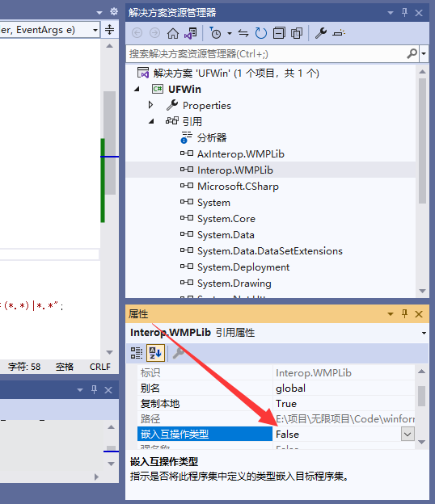The image size is (435, 504).
Task: Open 属性 panel window options dropdown
Action: click(x=391, y=314)
